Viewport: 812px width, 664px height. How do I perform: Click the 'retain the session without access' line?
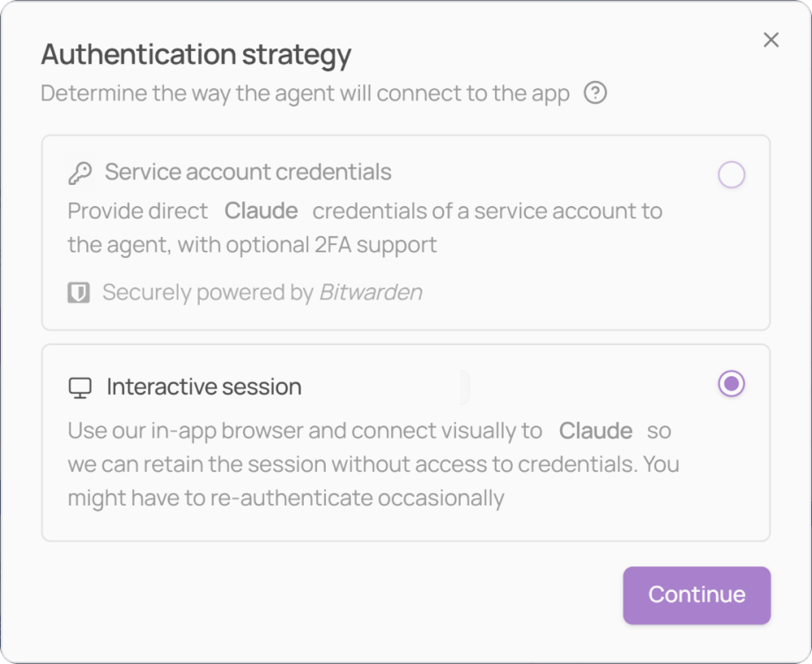pos(373,465)
